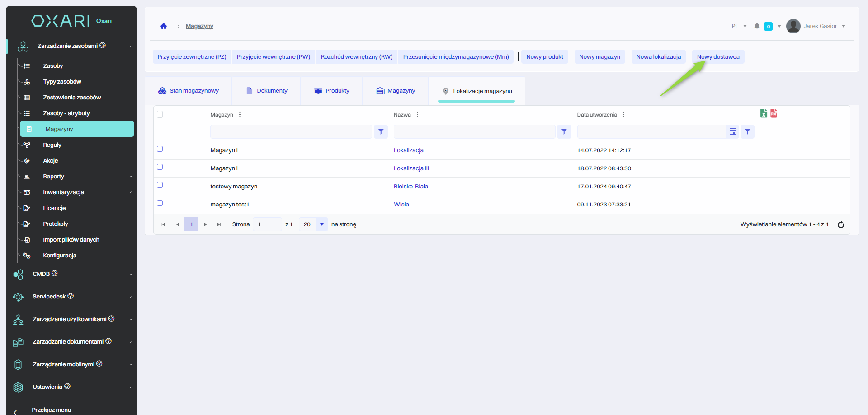Click the Nazwa filter text field
The width and height of the screenshot is (868, 415).
tap(474, 131)
